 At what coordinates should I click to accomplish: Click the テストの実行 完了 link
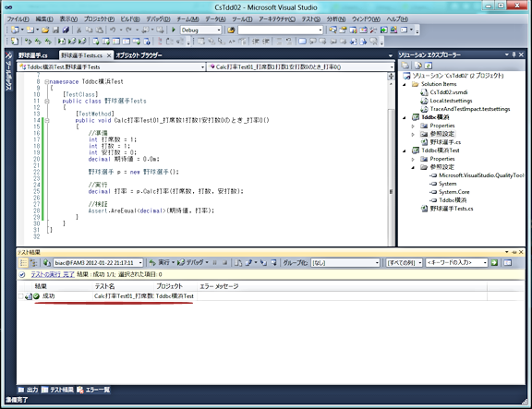[x=53, y=274]
